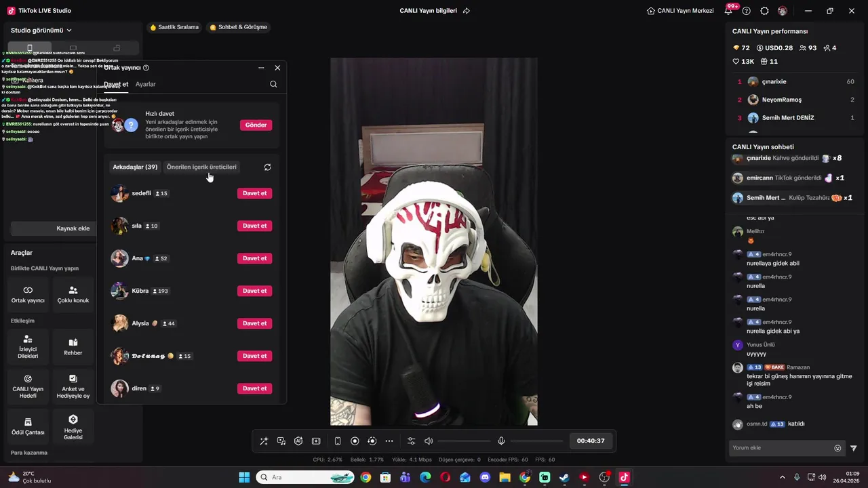Invite Ana with Davet et
The image size is (868, 488).
[x=255, y=259]
